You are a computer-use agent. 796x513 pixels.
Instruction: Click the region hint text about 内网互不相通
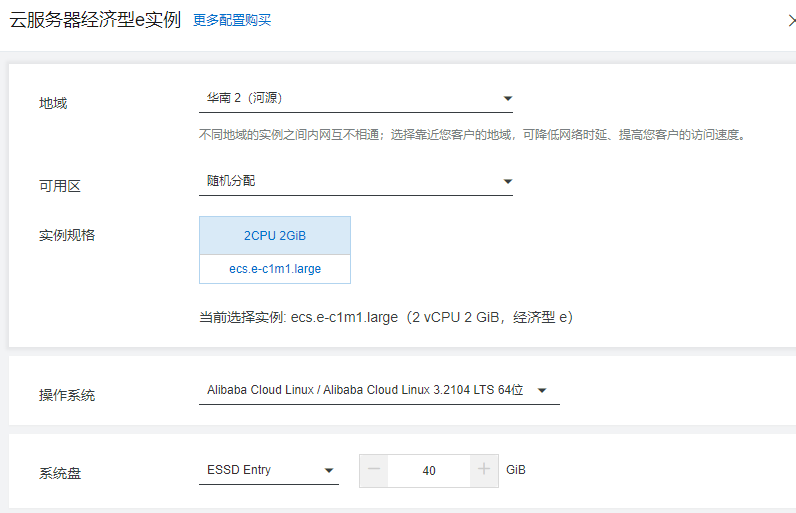click(473, 135)
